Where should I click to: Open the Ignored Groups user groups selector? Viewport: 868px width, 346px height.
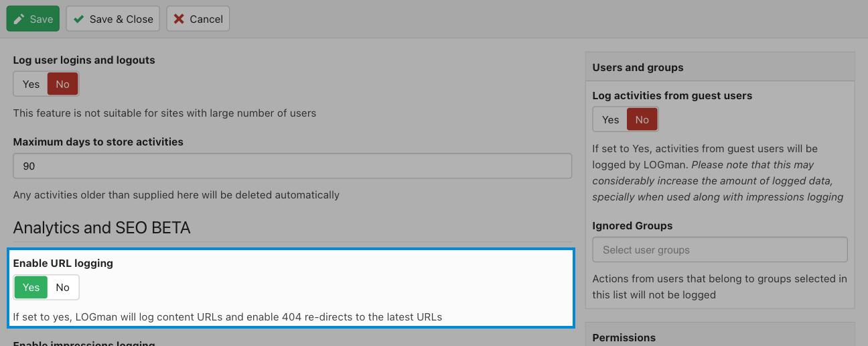pos(720,249)
